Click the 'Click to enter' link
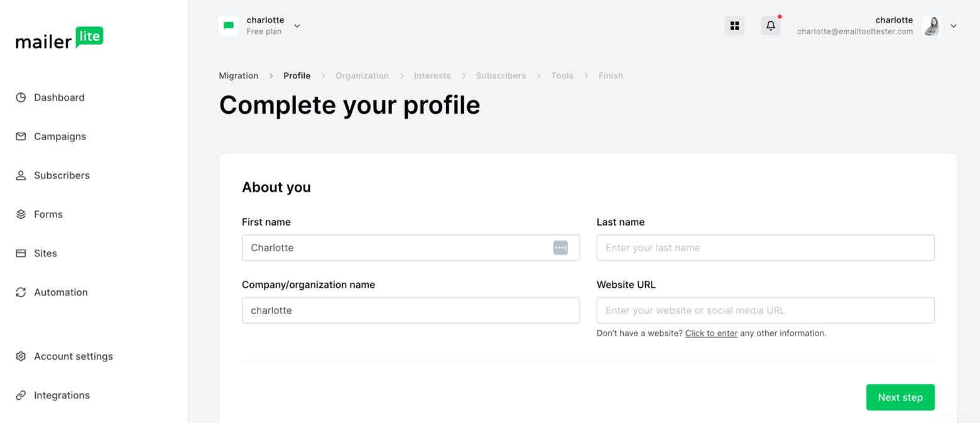The width and height of the screenshot is (980, 423). click(710, 333)
